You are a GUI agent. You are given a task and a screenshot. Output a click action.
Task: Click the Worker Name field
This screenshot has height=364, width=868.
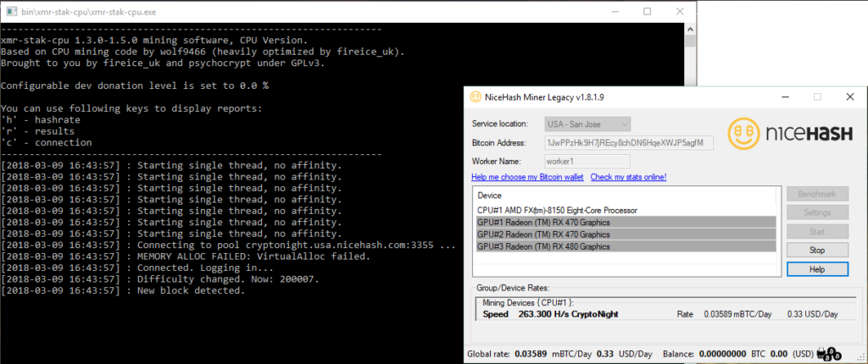coord(587,161)
